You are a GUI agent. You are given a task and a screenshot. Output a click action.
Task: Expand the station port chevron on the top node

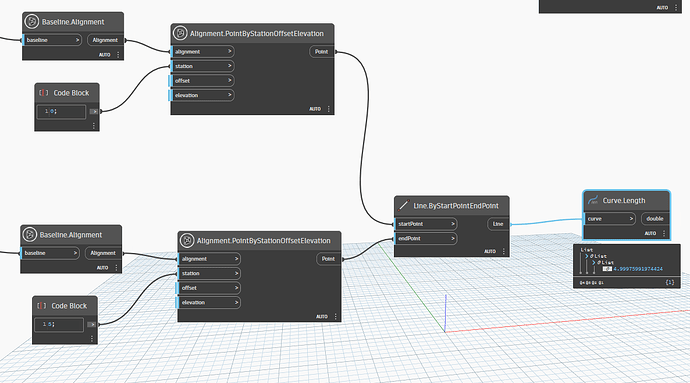pos(229,66)
